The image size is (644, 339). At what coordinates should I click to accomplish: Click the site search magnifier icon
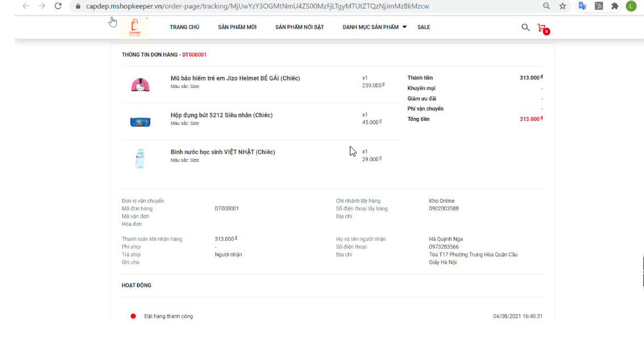coord(525,27)
